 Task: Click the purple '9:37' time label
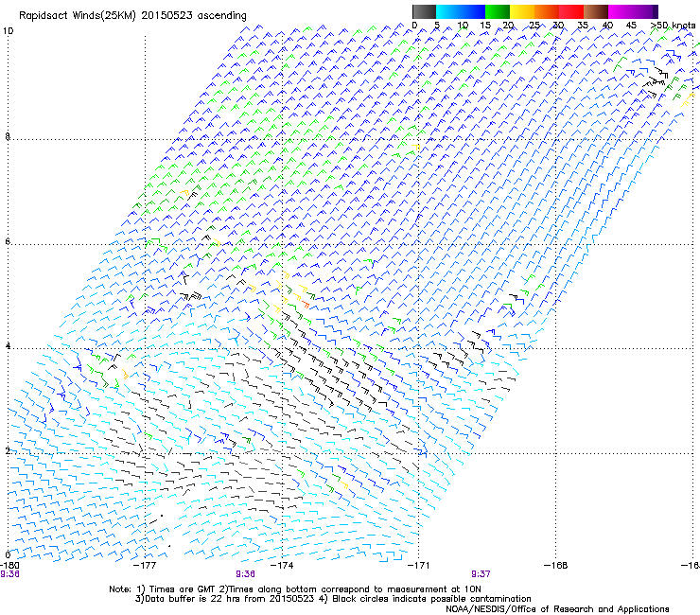tap(481, 574)
